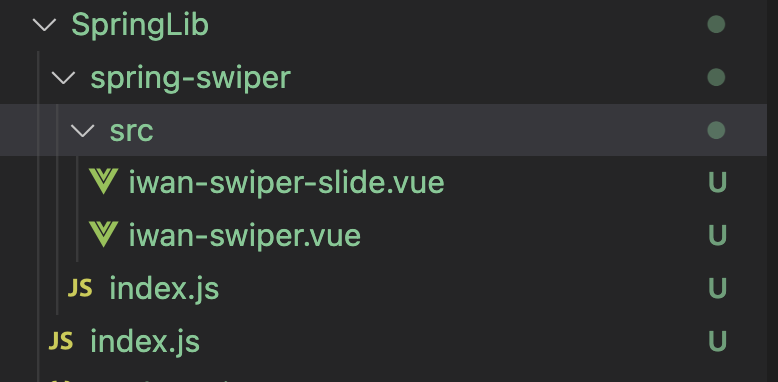Click the U badge of the outer index.js

point(717,341)
